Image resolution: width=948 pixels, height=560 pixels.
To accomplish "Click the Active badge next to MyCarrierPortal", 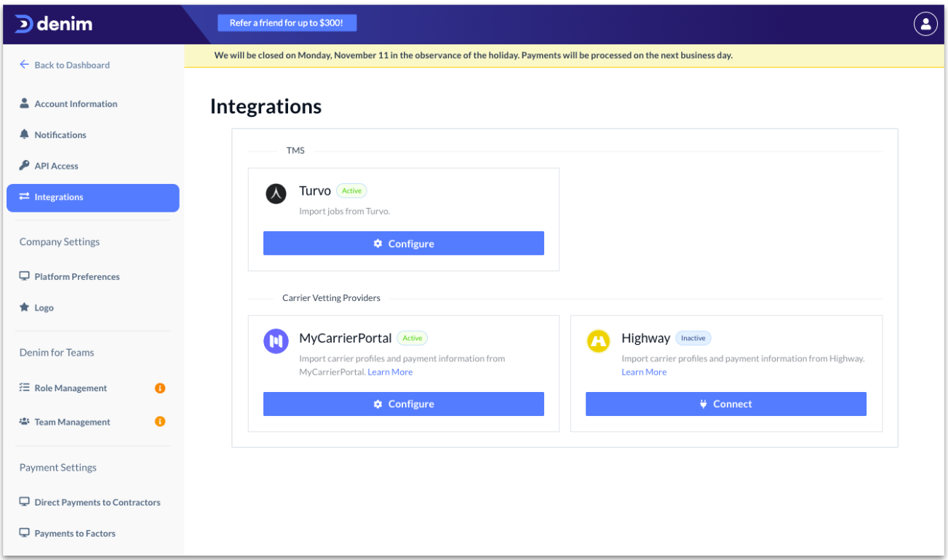I will (412, 338).
